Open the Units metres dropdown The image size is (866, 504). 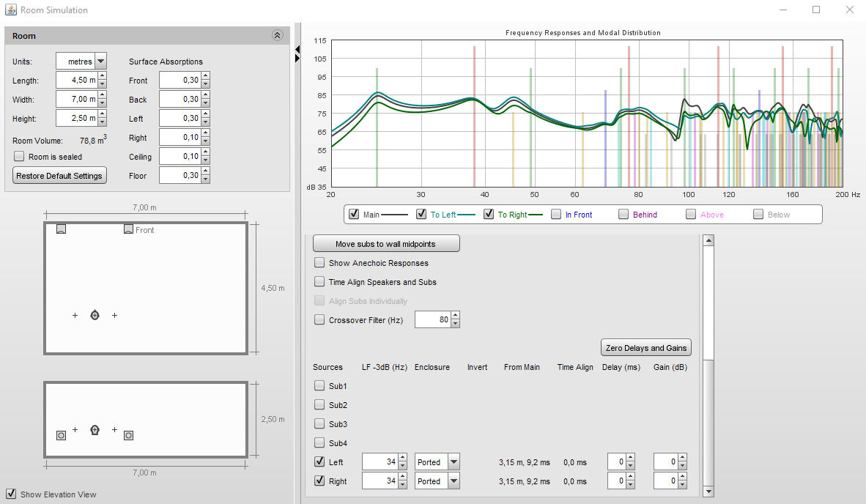100,62
